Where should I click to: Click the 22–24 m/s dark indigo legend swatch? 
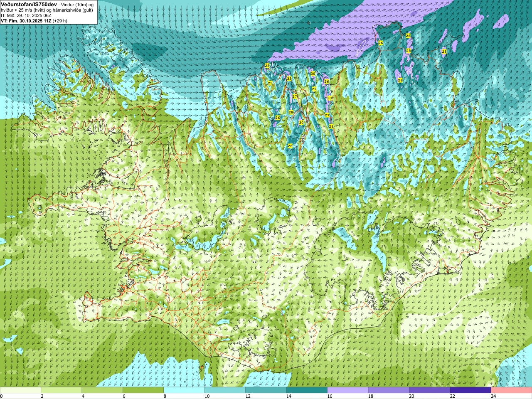click(x=470, y=390)
